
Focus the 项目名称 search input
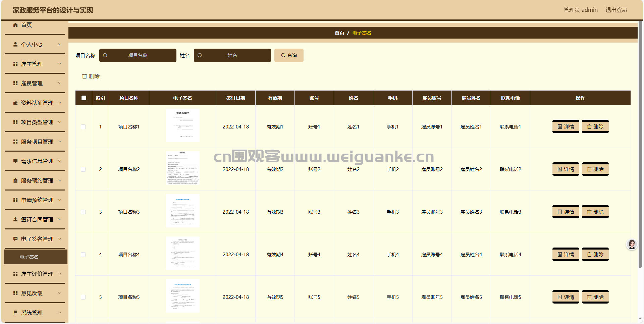click(x=138, y=55)
